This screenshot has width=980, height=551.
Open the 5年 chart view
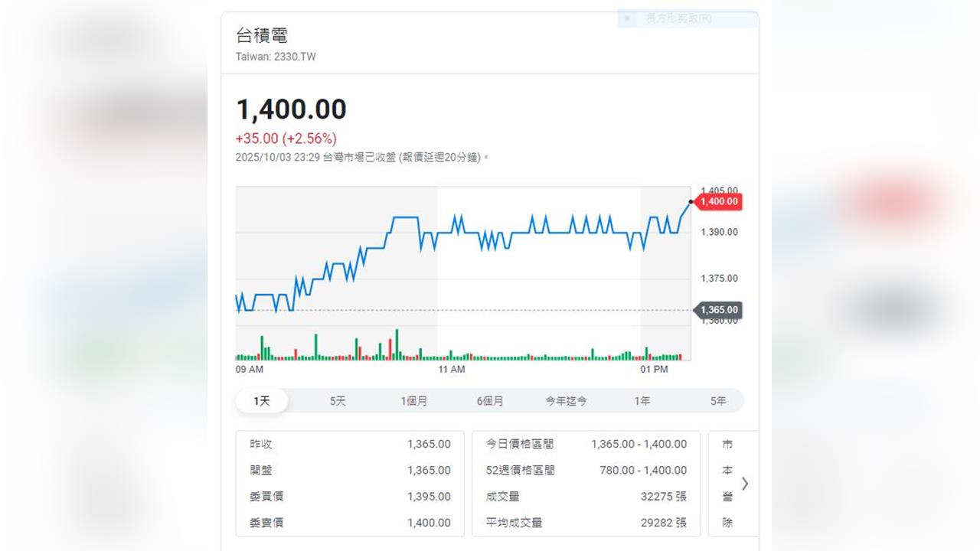tap(717, 401)
